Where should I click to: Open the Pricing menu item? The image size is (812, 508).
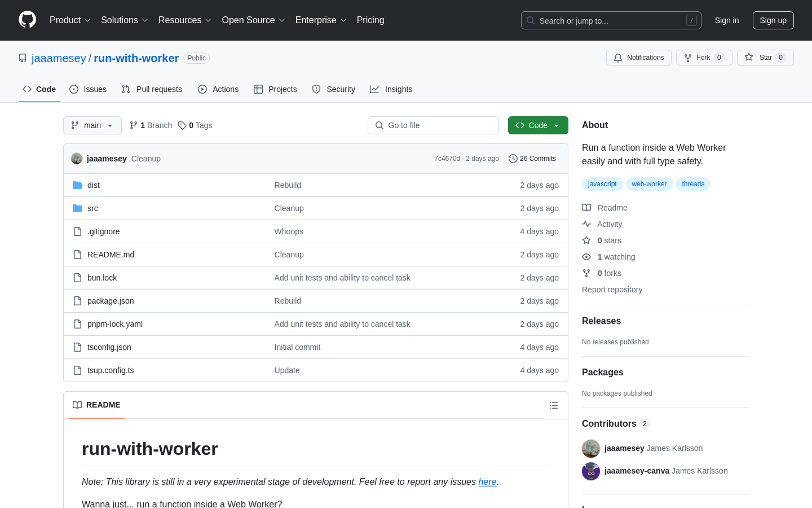pos(370,20)
